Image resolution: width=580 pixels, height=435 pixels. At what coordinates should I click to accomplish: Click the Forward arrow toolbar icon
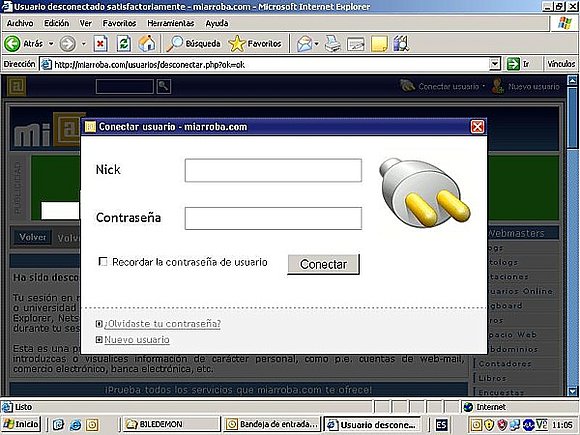click(x=68, y=44)
